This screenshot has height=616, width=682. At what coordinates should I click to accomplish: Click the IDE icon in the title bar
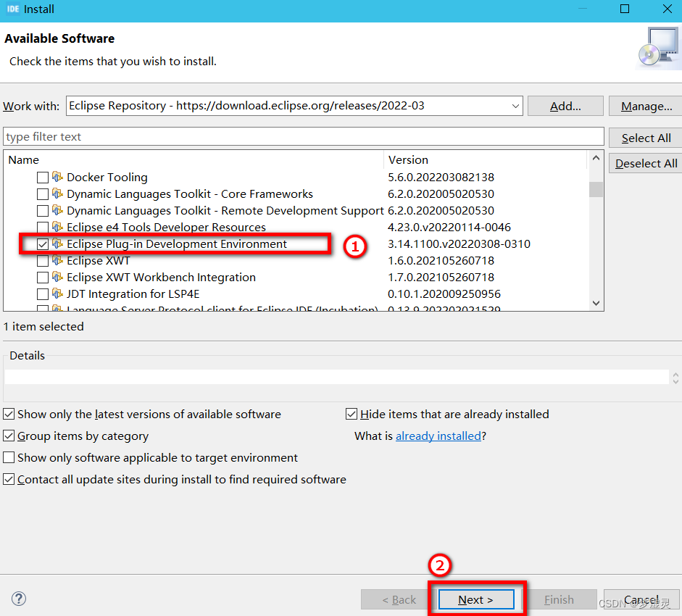[x=13, y=9]
